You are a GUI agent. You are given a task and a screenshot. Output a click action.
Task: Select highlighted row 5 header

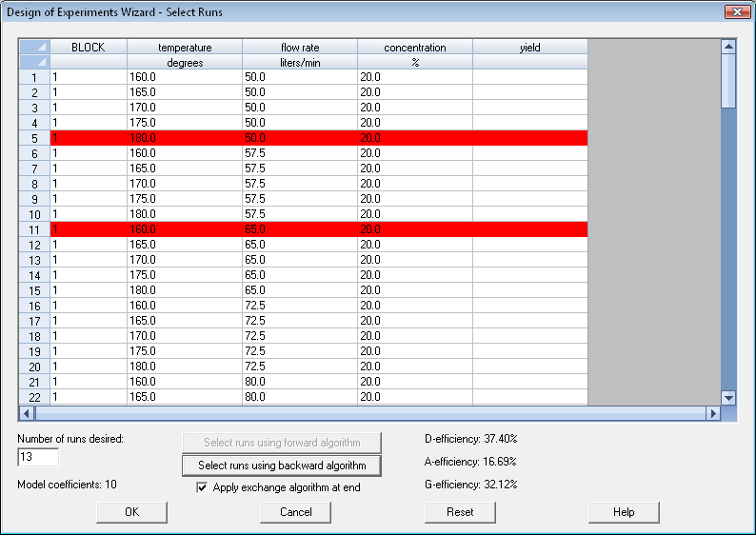coord(34,138)
